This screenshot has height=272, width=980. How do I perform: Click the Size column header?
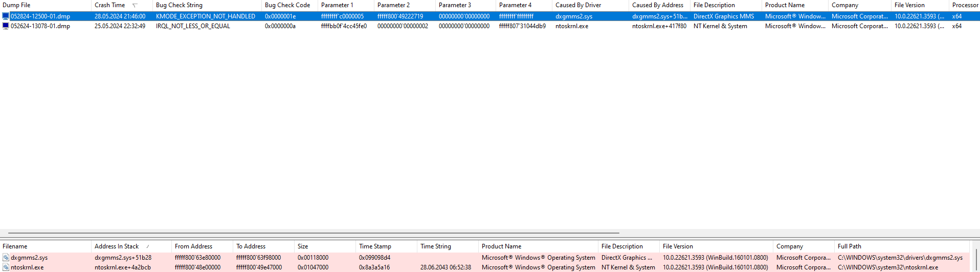tap(325, 246)
